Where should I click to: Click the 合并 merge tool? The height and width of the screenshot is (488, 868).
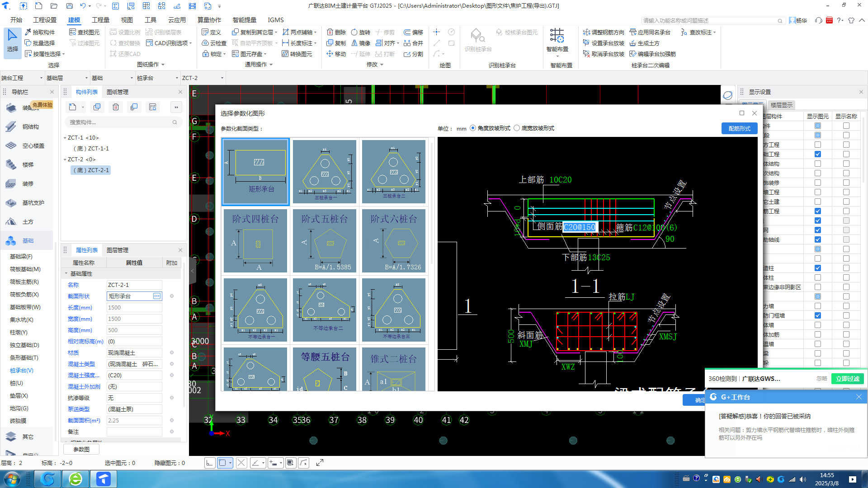coord(414,43)
